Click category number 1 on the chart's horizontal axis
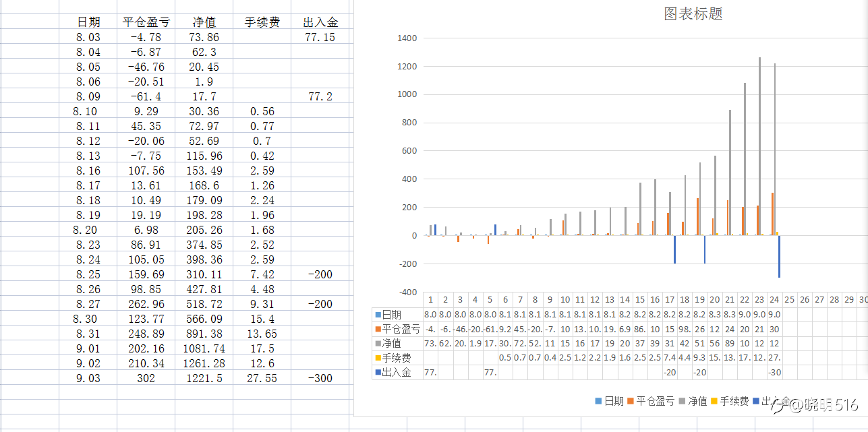This screenshot has width=868, height=432. 430,299
